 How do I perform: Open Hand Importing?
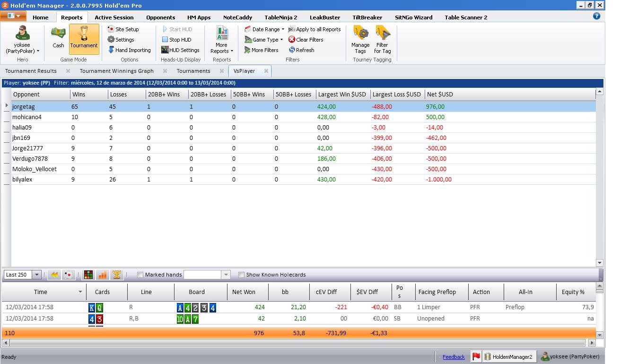pyautogui.click(x=129, y=50)
